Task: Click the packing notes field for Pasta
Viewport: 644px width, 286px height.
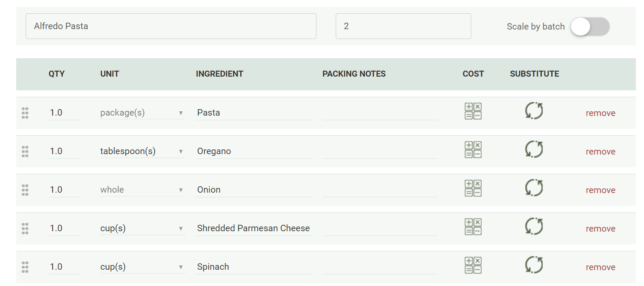Action: (x=380, y=113)
